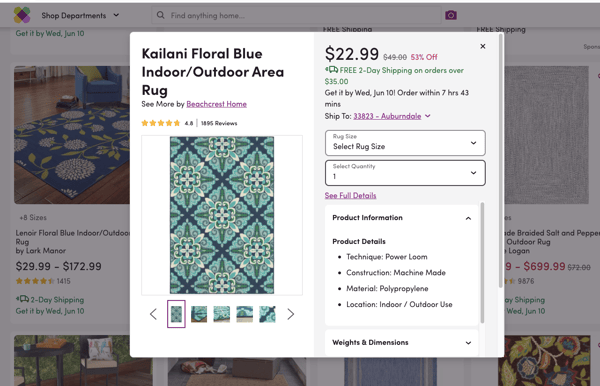Open the camera image search icon

pos(451,15)
